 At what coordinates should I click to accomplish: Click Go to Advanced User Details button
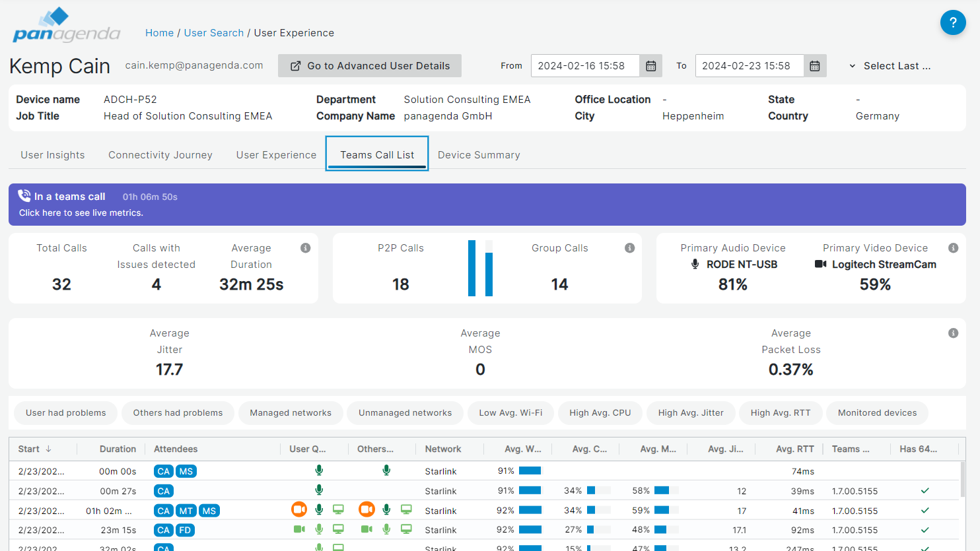coord(370,66)
